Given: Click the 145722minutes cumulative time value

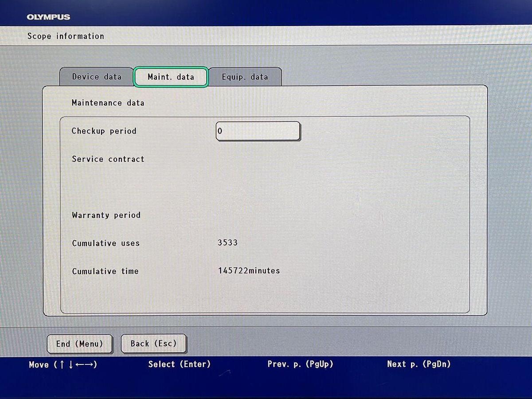Looking at the screenshot, I should (249, 270).
